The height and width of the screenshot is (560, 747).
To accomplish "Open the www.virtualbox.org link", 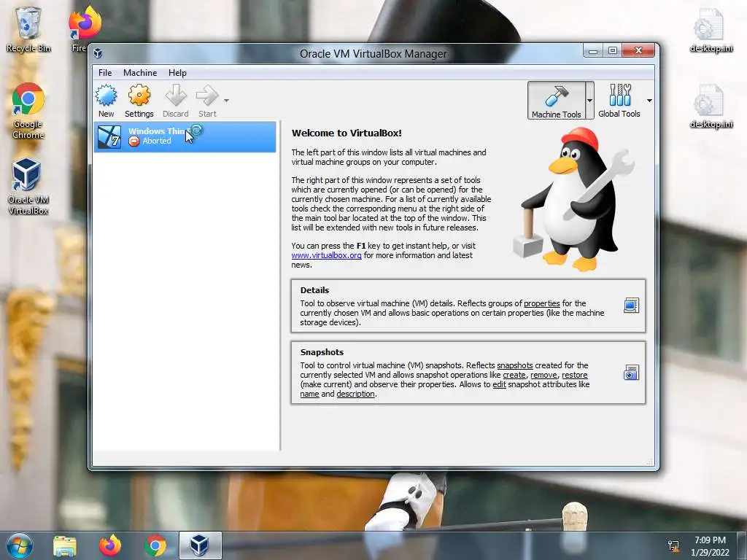I will pos(326,255).
